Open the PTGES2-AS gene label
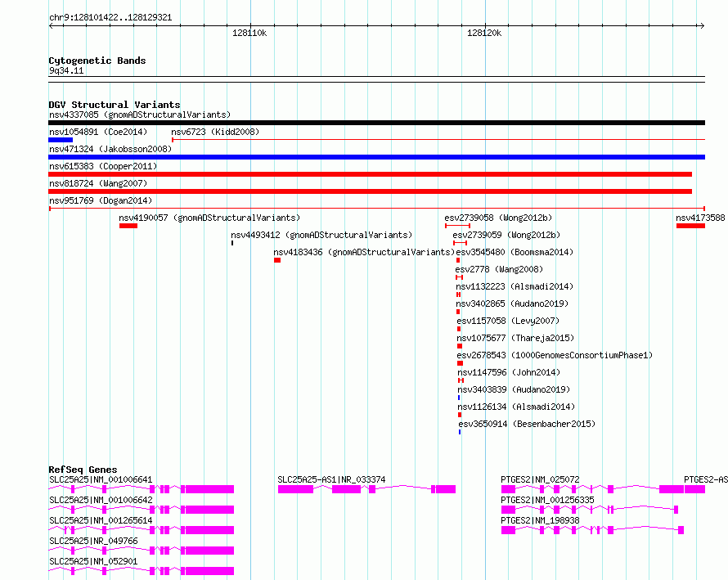The width and height of the screenshot is (728, 580). click(706, 479)
